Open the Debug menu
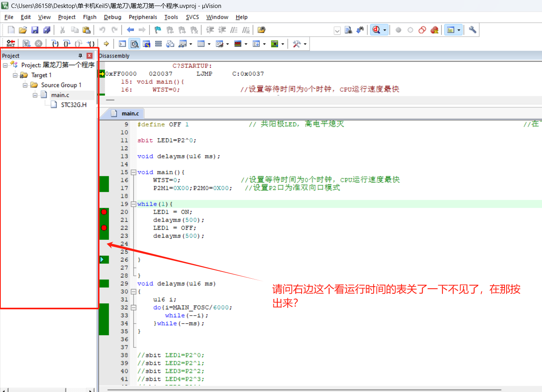542x392 pixels. (113, 17)
